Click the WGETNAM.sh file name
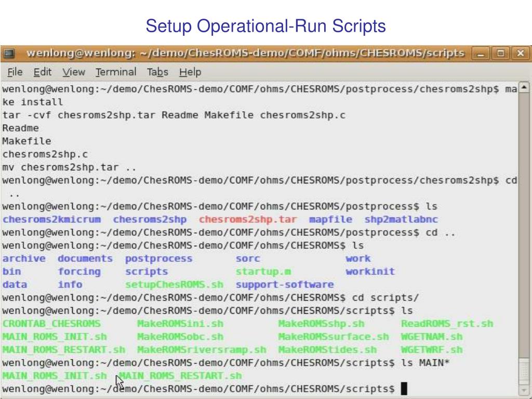532x399 pixels. [432, 337]
